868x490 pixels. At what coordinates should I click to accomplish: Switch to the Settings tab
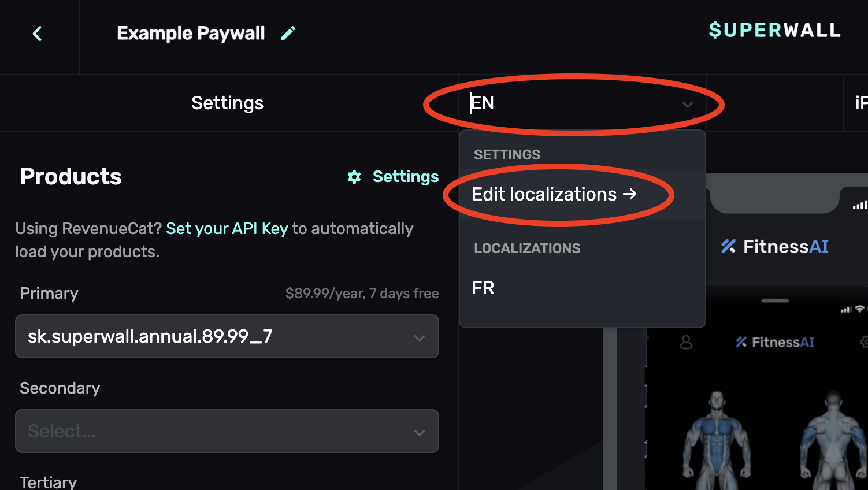click(x=227, y=103)
